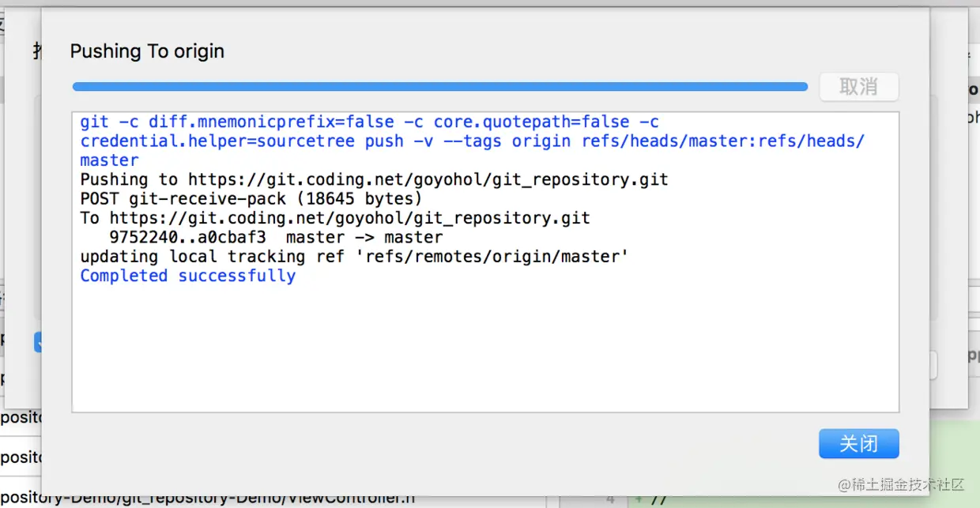Click the 'To https://git.coding.net/goyohol' log line
Image resolution: width=980 pixels, height=508 pixels.
point(335,218)
